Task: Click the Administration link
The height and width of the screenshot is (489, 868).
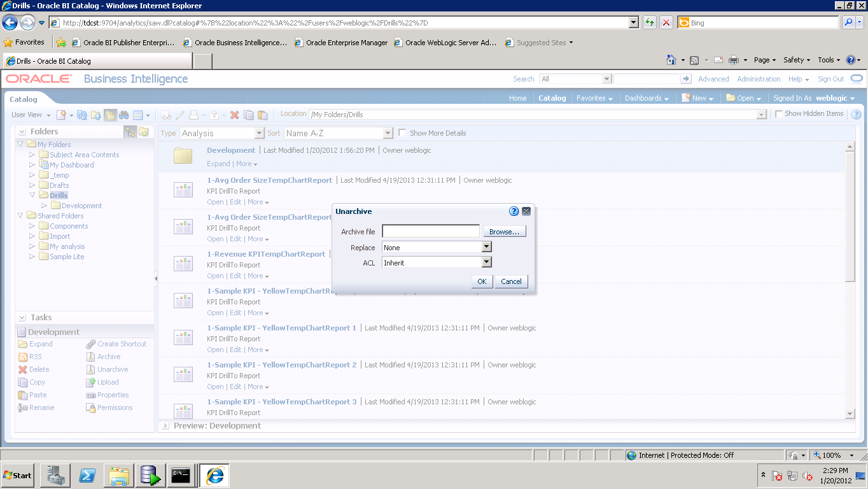Action: click(x=759, y=79)
